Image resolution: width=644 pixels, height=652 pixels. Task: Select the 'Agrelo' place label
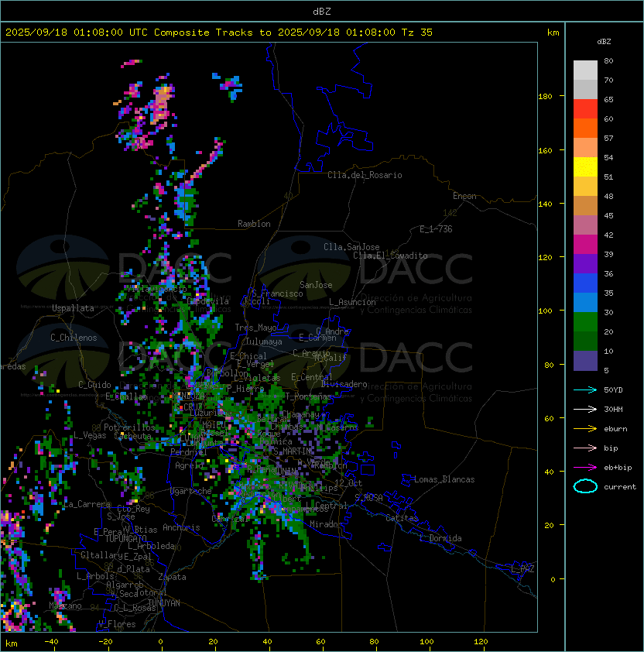pyautogui.click(x=189, y=465)
